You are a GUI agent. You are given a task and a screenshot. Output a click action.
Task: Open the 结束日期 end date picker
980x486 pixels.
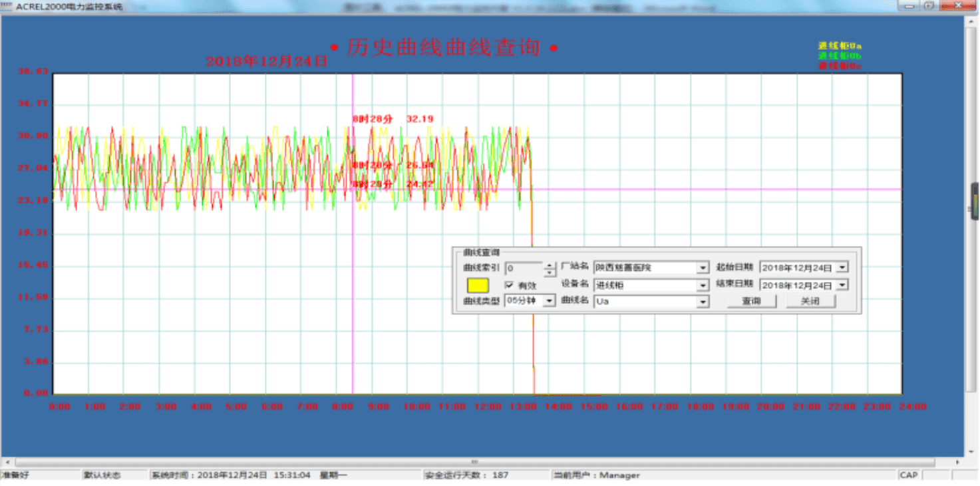click(842, 285)
